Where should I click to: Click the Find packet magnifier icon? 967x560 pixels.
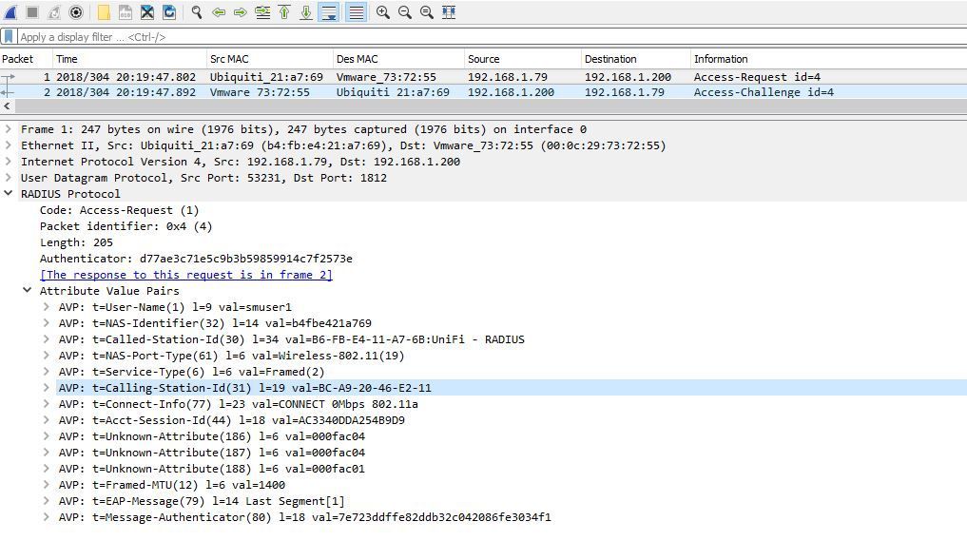coord(196,12)
